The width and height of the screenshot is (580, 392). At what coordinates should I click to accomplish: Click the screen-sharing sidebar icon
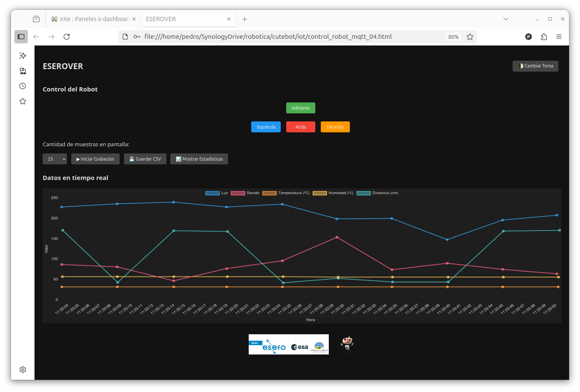(22, 70)
